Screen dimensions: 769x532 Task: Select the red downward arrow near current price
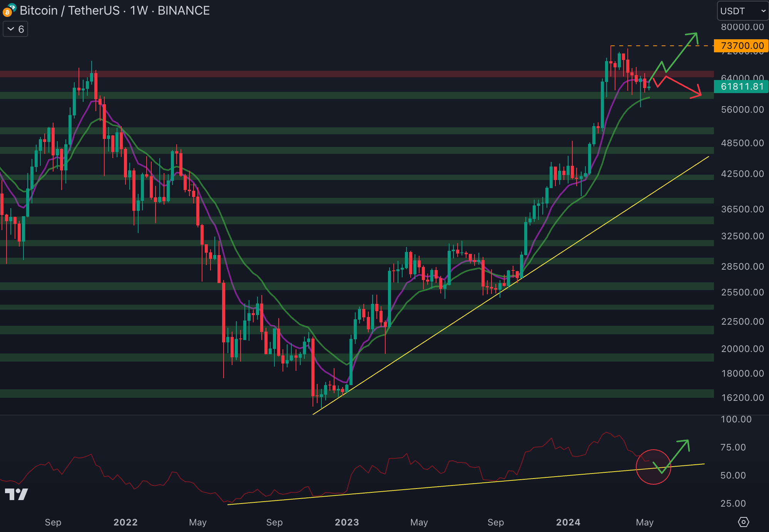click(683, 86)
